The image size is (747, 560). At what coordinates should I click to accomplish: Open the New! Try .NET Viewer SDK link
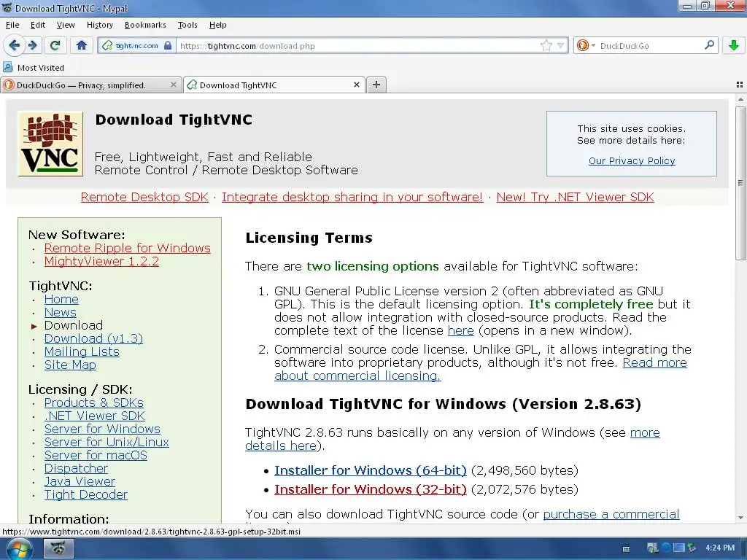575,197
